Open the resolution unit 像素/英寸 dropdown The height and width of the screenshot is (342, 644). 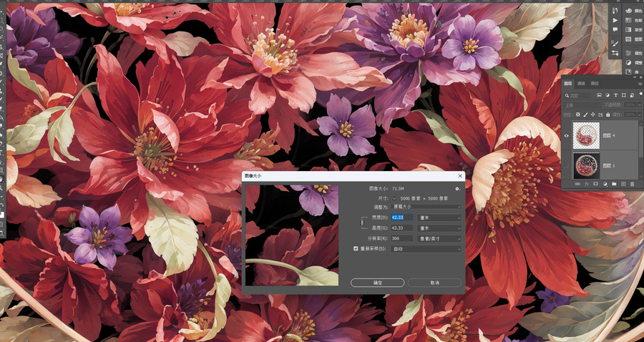pyautogui.click(x=439, y=238)
